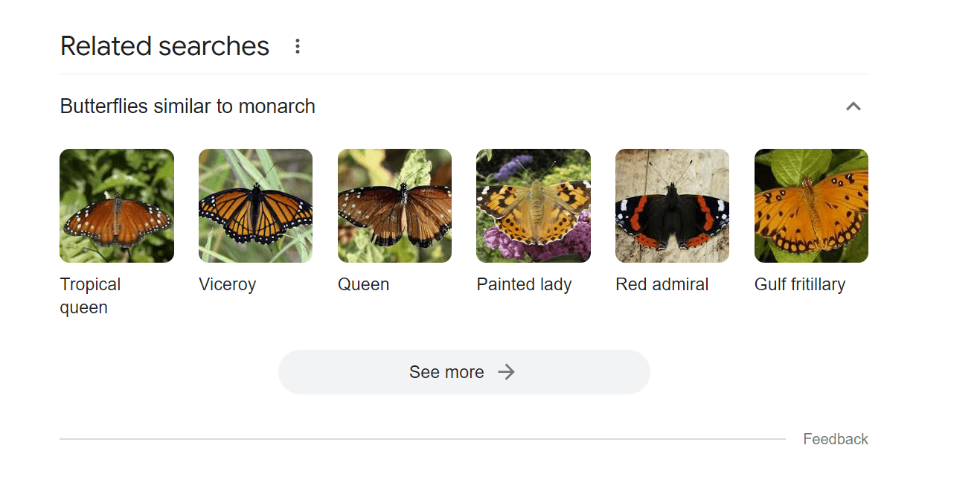Click the Butterflies similar to monarch title
The width and height of the screenshot is (980, 480).
[187, 106]
